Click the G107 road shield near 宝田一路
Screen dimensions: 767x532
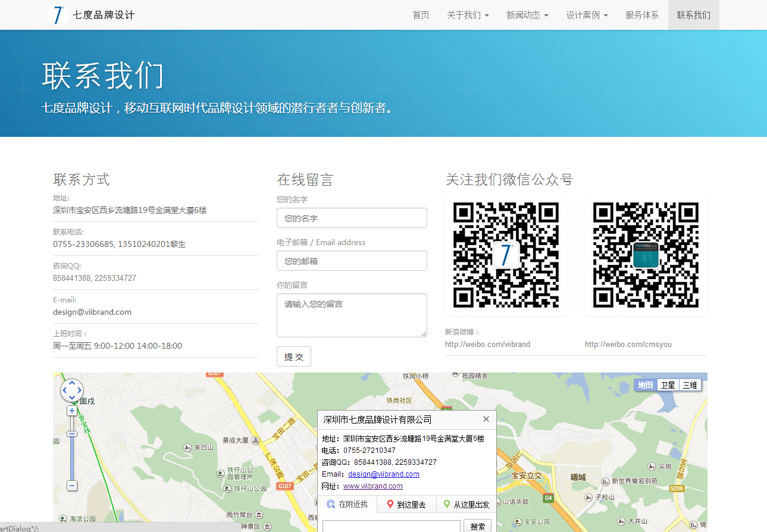pos(285,486)
